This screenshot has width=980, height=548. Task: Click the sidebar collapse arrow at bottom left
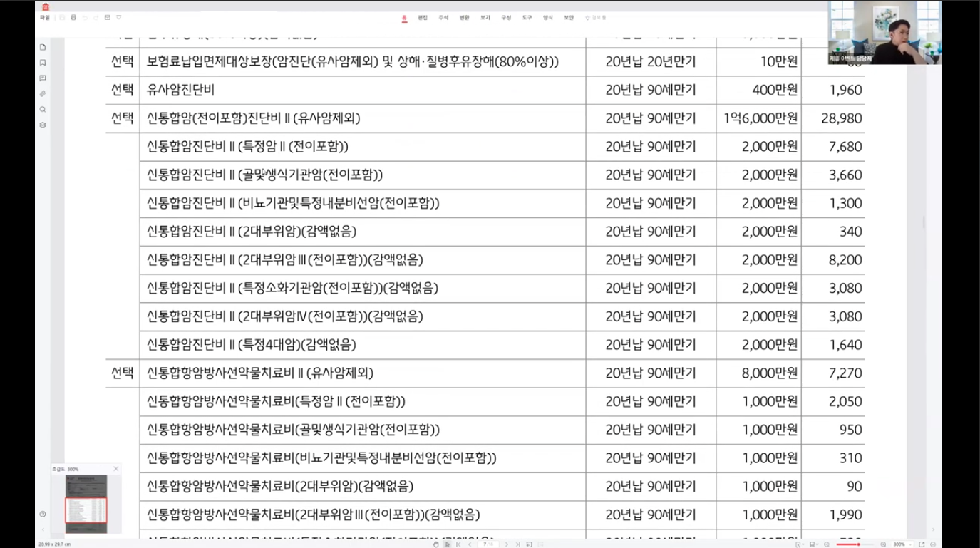pos(43,529)
